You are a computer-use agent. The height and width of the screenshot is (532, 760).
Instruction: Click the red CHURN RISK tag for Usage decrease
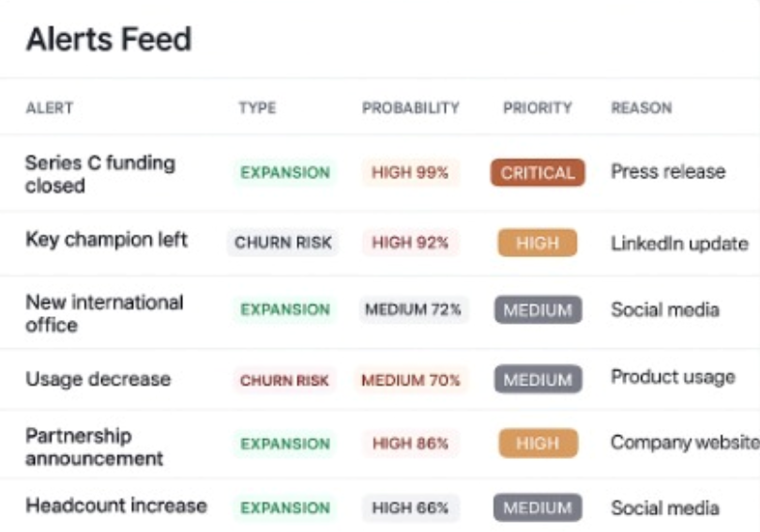(x=284, y=380)
